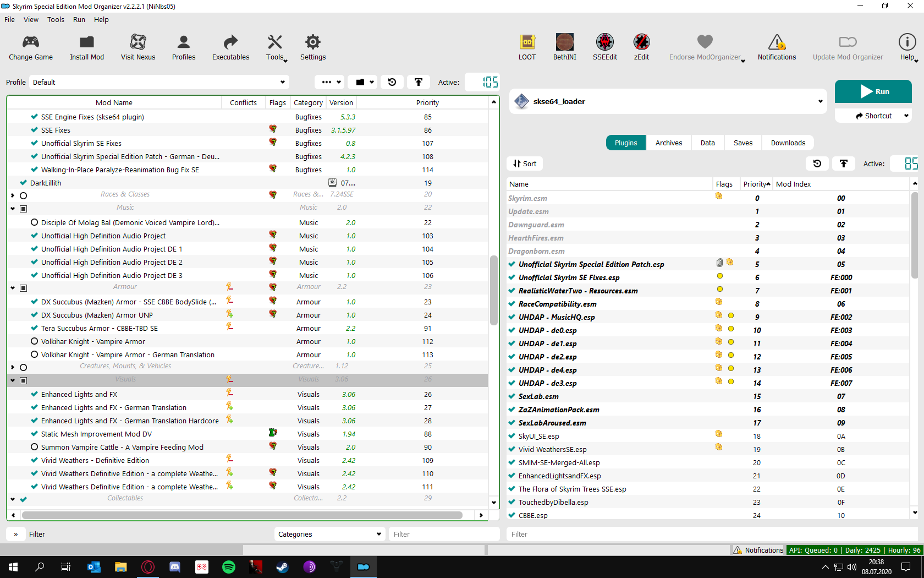924x578 pixels.
Task: Open the Help info icon
Action: point(907,42)
